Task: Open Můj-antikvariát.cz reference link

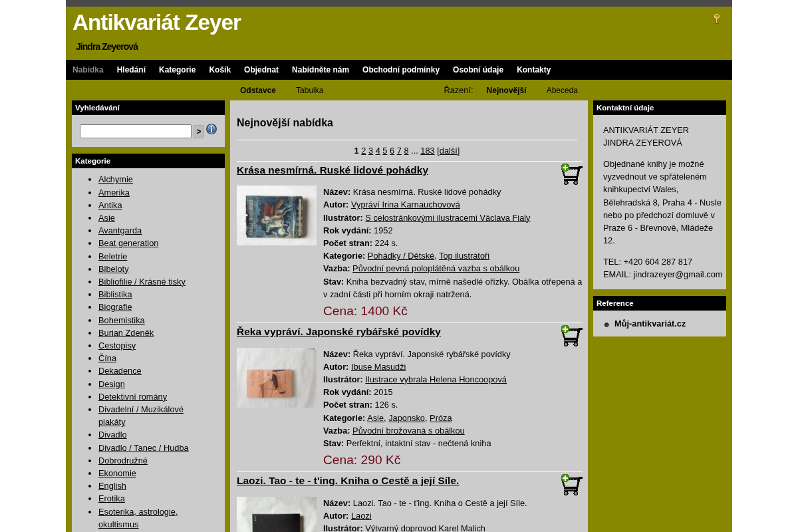Action: point(650,324)
